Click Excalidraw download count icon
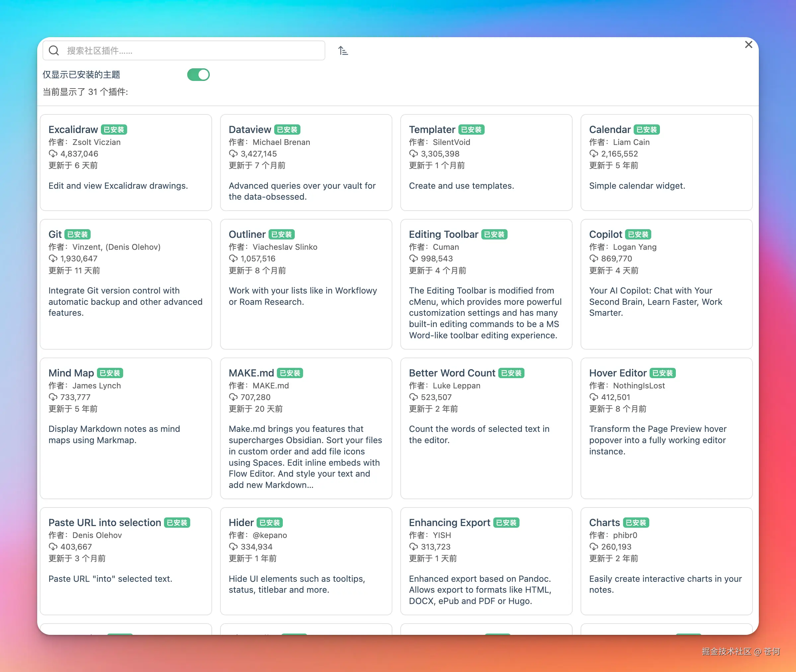 point(52,154)
